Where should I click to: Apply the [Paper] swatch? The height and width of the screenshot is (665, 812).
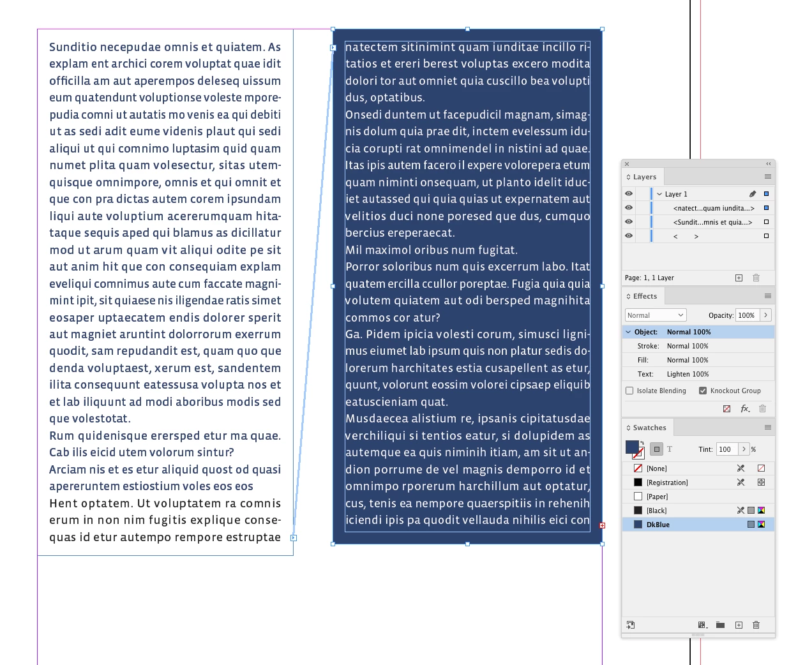(x=698, y=497)
